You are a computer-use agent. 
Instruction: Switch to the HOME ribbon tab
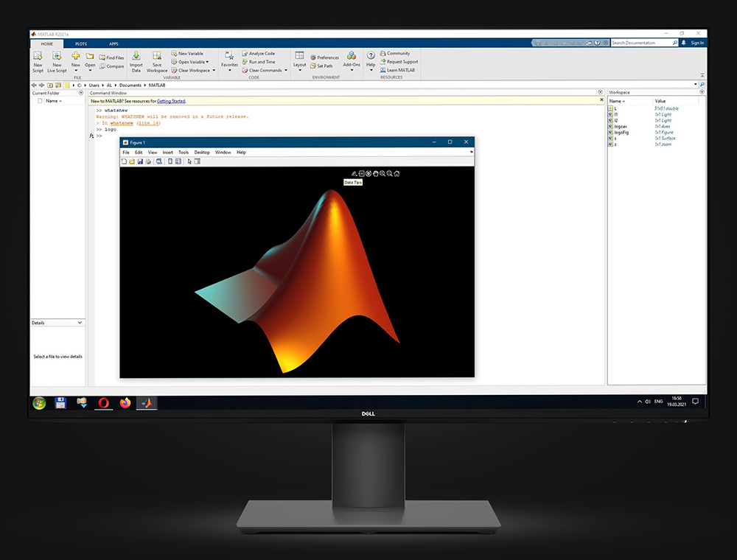pyautogui.click(x=47, y=43)
